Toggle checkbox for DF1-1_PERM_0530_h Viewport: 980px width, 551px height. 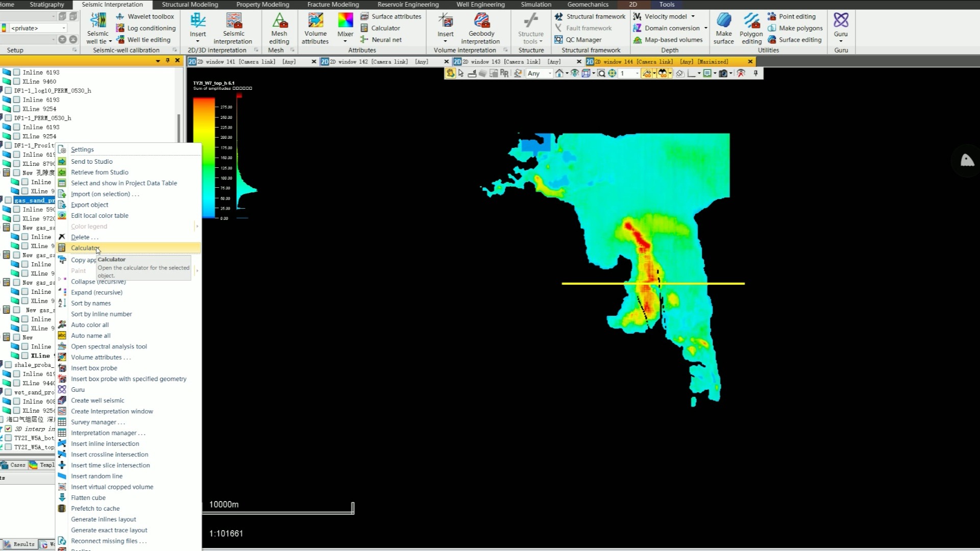click(9, 118)
